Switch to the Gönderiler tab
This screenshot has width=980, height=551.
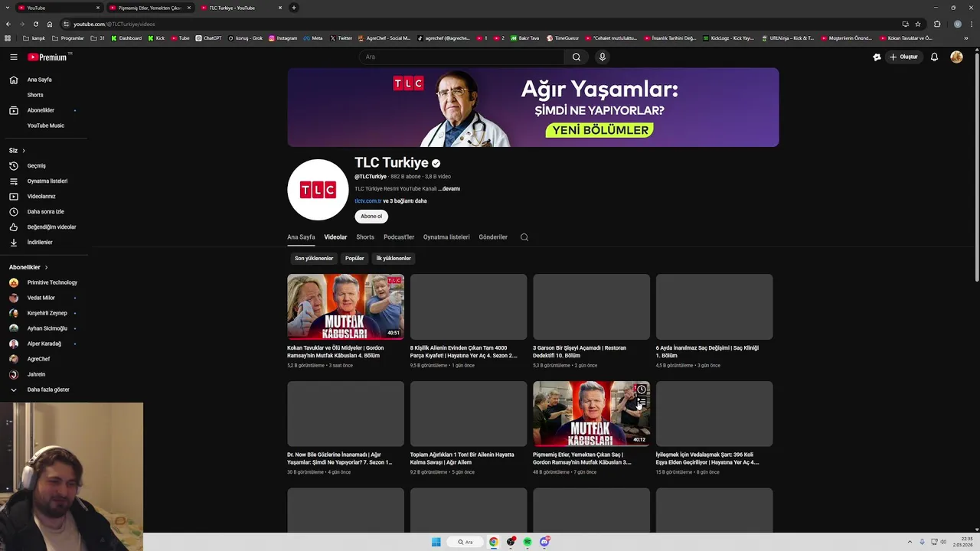(493, 237)
